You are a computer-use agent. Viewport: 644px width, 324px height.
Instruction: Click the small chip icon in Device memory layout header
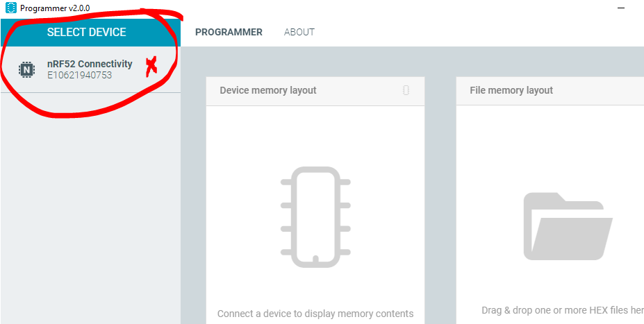coord(406,90)
